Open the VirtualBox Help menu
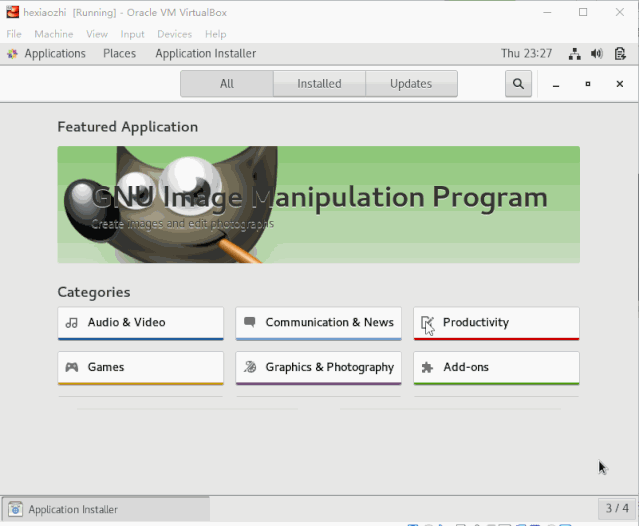The image size is (639, 526). [216, 34]
